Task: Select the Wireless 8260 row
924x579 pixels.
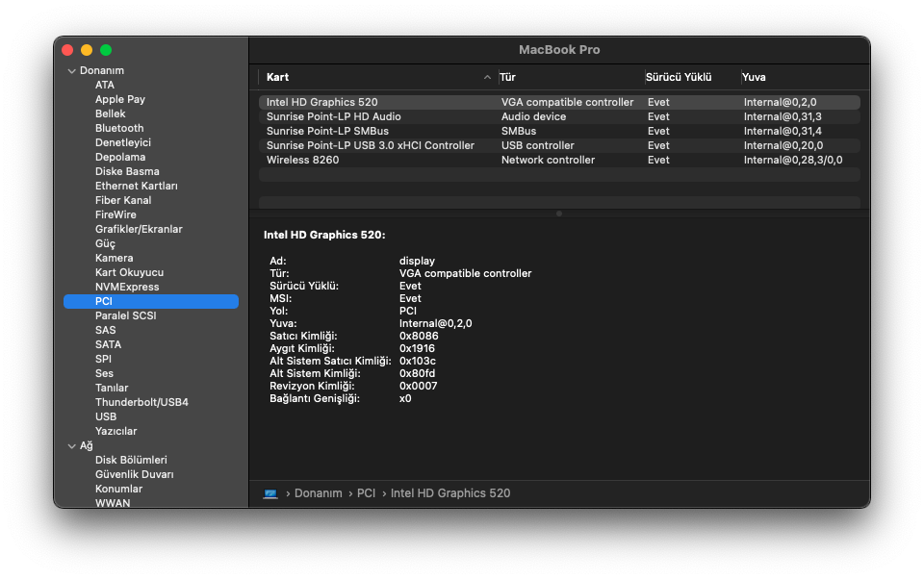Action: click(x=303, y=160)
